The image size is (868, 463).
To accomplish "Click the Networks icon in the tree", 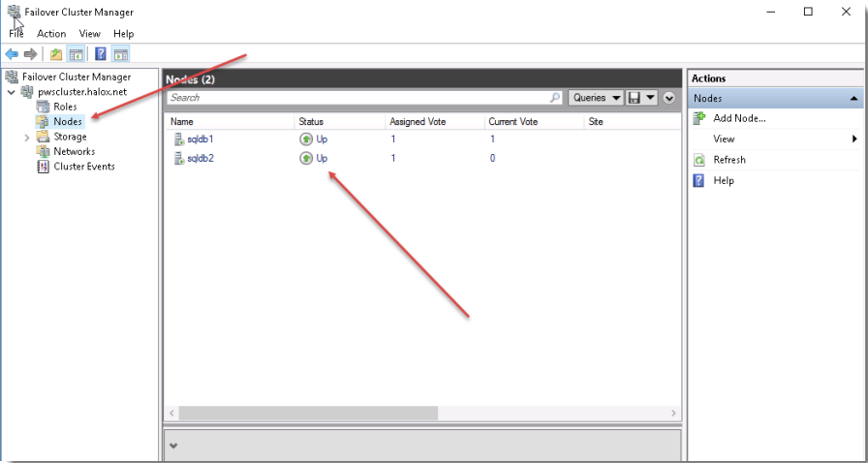I will tap(43, 151).
